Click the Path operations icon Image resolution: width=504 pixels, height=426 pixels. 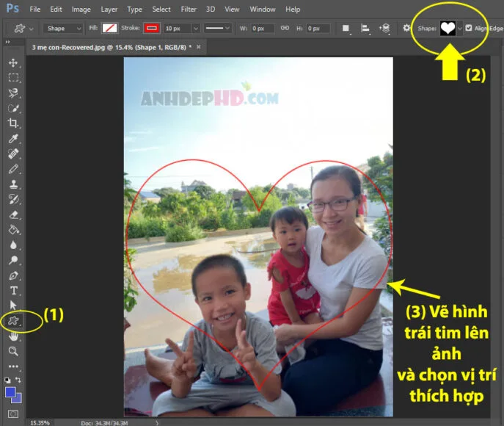346,29
